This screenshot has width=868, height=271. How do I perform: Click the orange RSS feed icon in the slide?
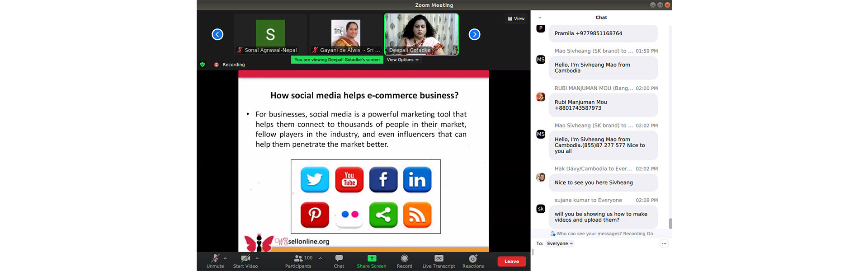pyautogui.click(x=417, y=215)
